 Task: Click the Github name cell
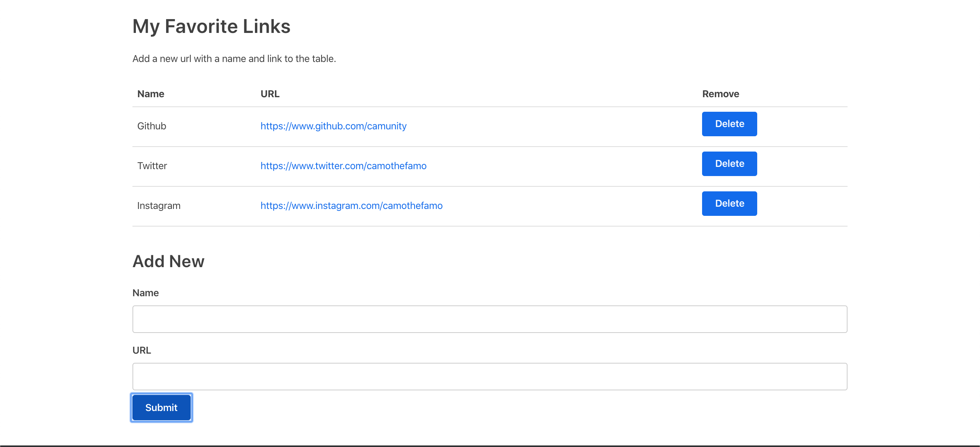152,126
